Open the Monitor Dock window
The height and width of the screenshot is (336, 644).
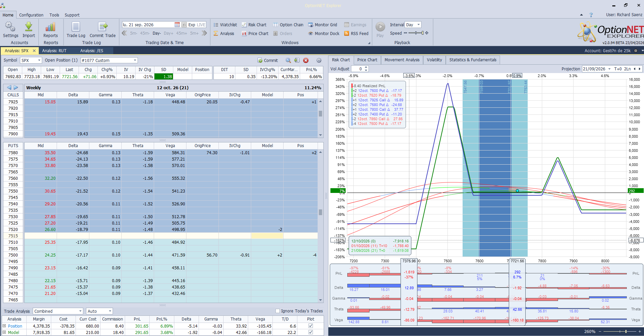[324, 33]
